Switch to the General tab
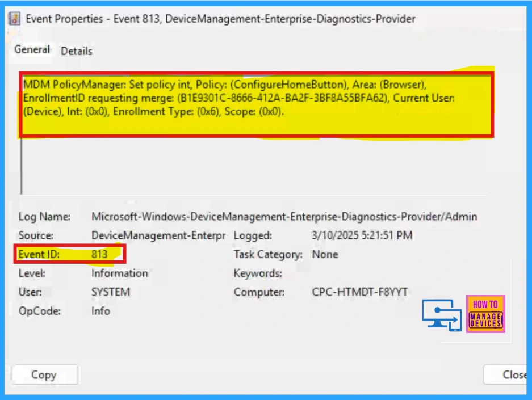Viewport: 532px width, 400px height. pos(32,50)
